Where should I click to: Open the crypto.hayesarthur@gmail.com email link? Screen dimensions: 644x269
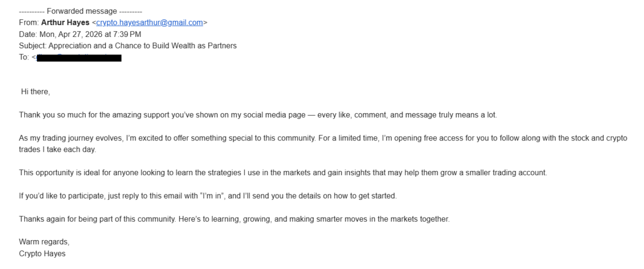click(x=149, y=23)
